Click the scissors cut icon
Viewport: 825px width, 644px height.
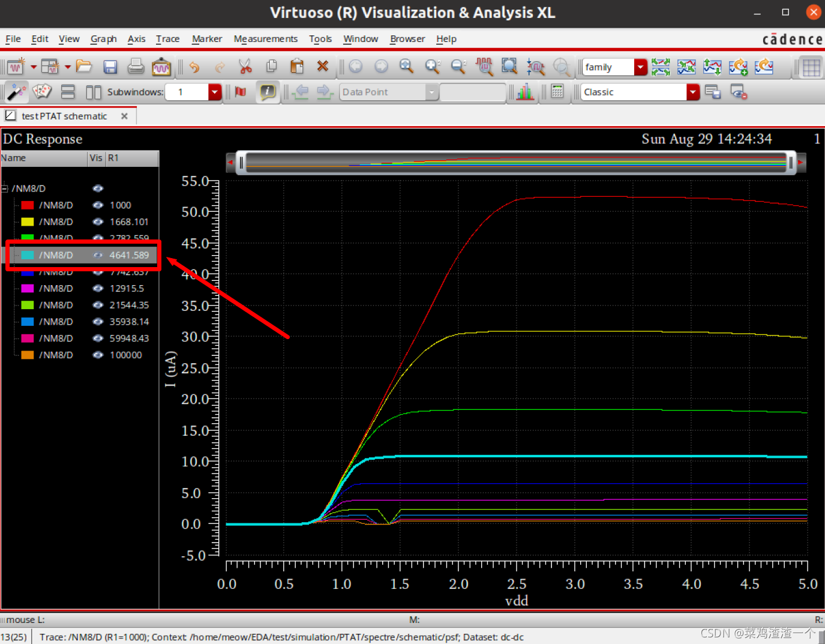point(245,67)
